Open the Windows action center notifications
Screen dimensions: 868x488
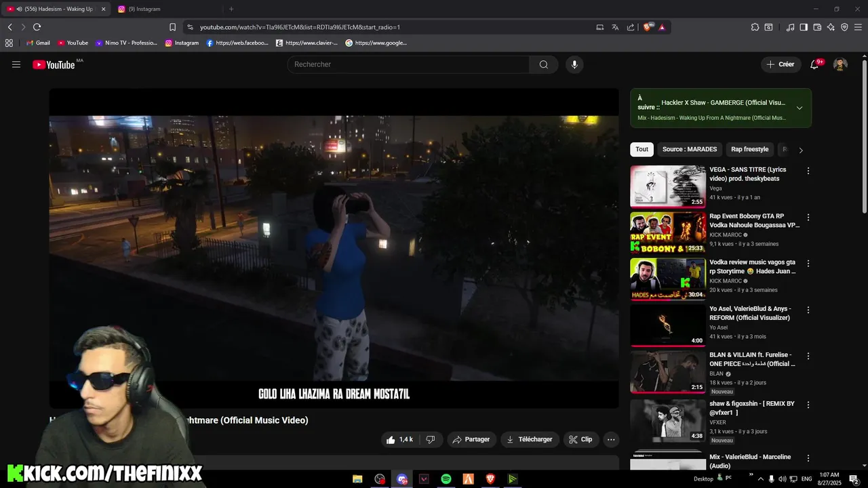tap(854, 479)
